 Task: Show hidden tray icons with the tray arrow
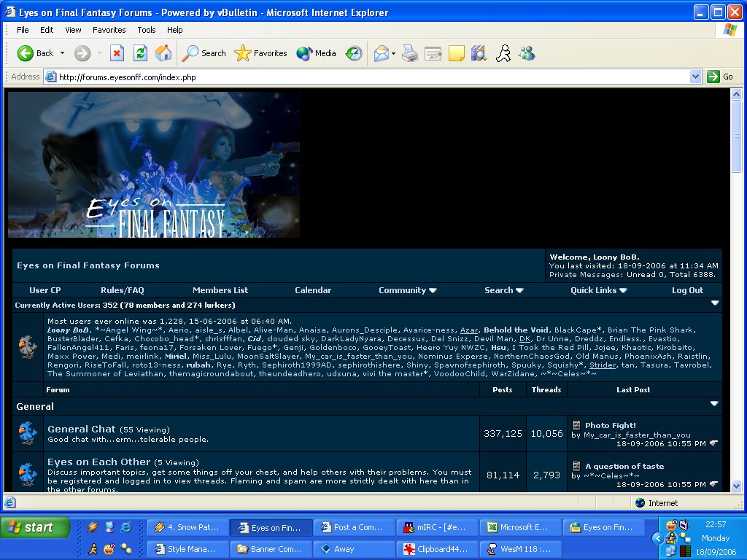pyautogui.click(x=657, y=538)
